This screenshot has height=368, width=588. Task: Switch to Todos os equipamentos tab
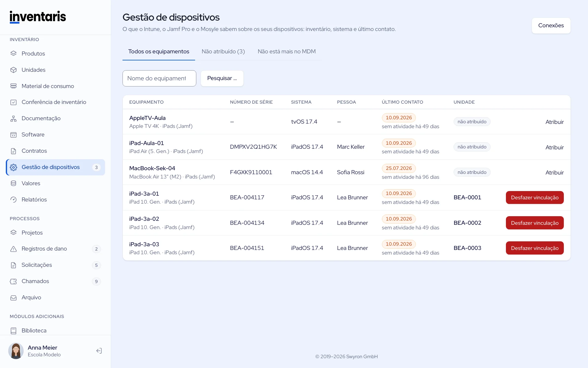coord(159,52)
